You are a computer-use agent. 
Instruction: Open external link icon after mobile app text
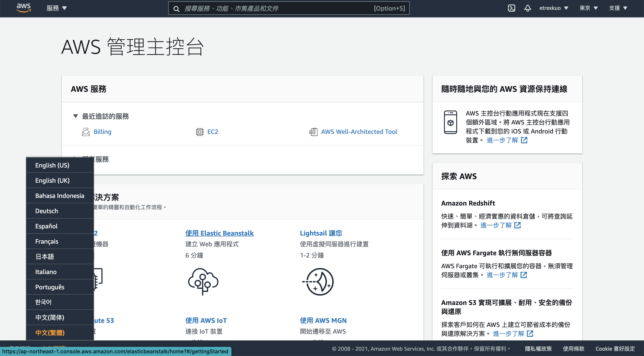point(524,140)
